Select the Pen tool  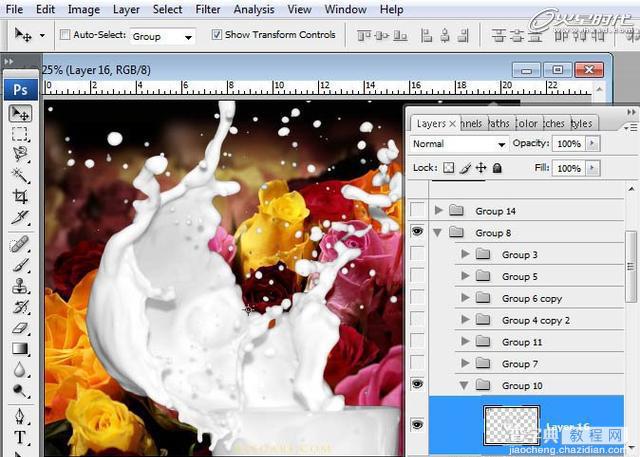click(x=20, y=417)
